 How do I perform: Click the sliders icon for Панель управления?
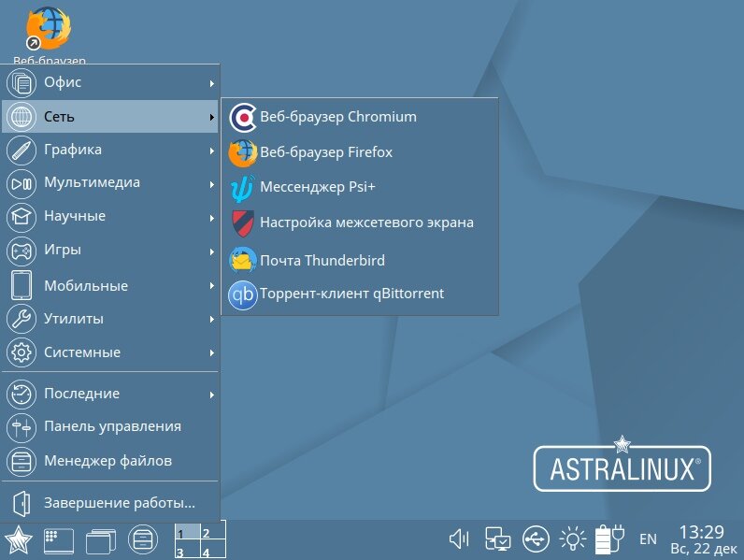(21, 427)
